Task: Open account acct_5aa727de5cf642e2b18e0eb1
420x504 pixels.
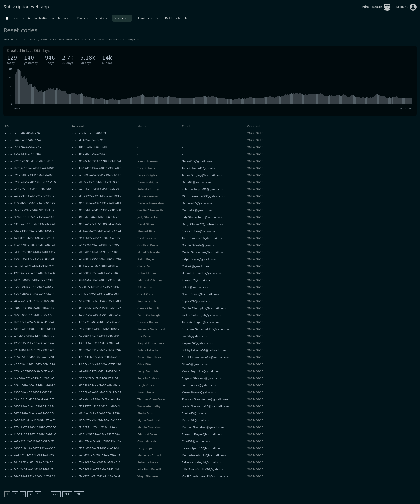Action: (96, 476)
